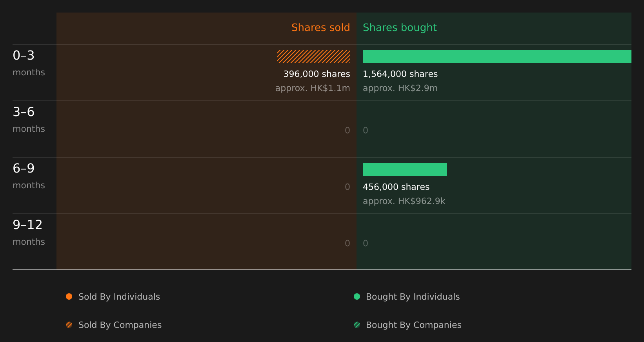Select the Bought By Companies legend label
The width and height of the screenshot is (644, 342).
pos(414,325)
